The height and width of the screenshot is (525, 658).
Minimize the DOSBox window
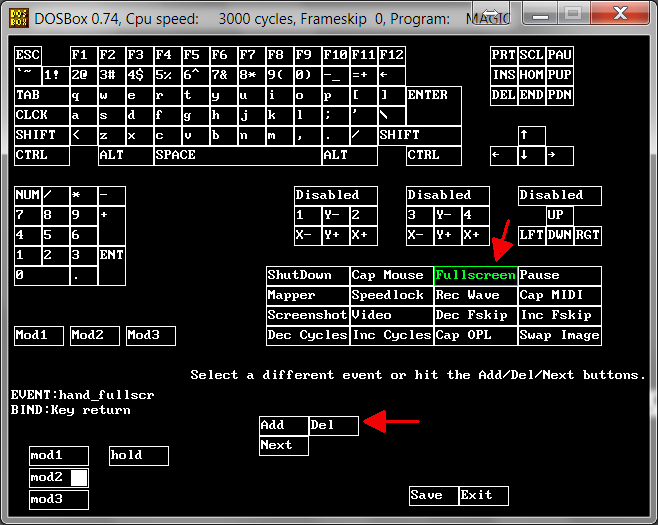click(x=540, y=13)
